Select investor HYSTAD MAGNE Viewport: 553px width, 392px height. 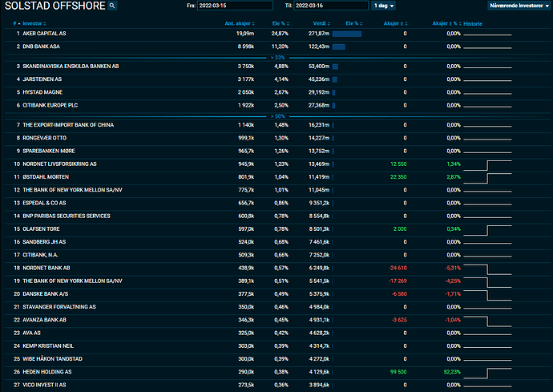pyautogui.click(x=42, y=92)
